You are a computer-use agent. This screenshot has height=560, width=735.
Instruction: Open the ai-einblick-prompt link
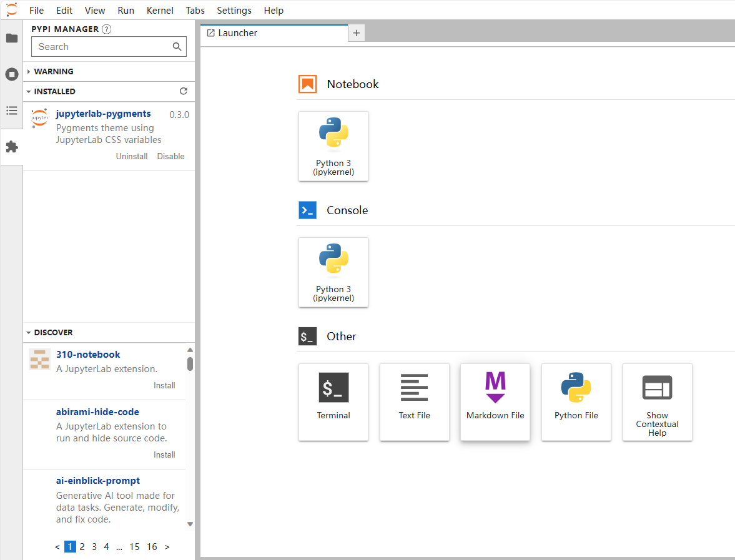[98, 481]
